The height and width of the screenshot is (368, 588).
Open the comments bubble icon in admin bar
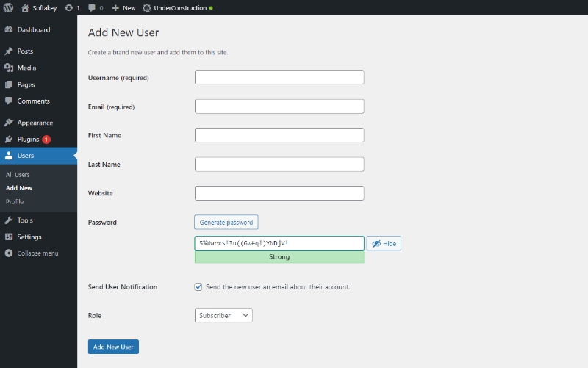point(91,7)
